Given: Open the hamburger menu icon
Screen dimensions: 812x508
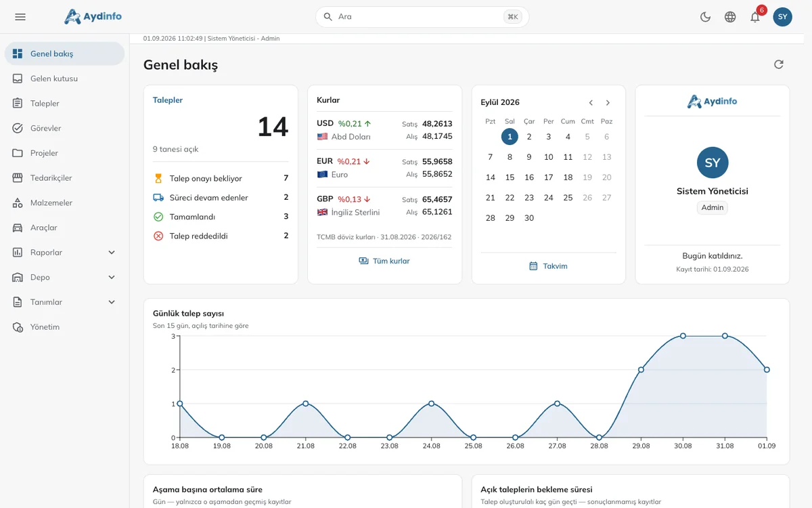Looking at the screenshot, I should click(x=20, y=17).
